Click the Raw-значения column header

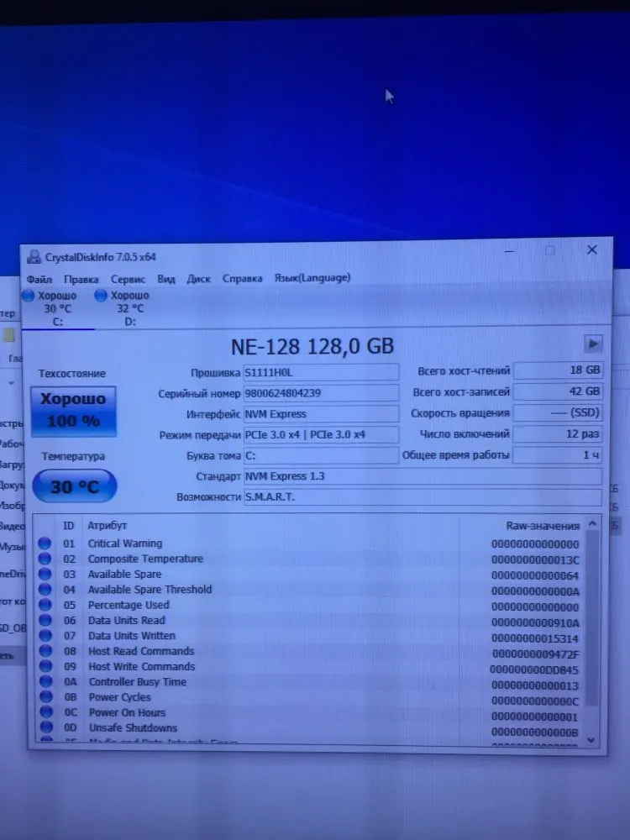coord(543,526)
